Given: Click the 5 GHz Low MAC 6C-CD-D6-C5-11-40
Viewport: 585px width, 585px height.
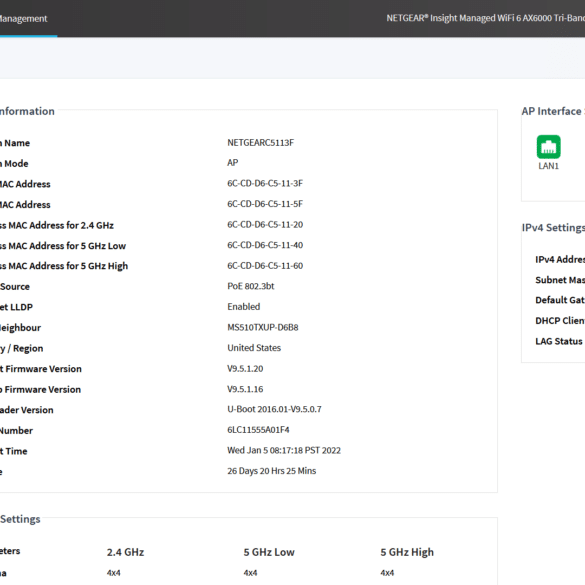Looking at the screenshot, I should pos(265,245).
